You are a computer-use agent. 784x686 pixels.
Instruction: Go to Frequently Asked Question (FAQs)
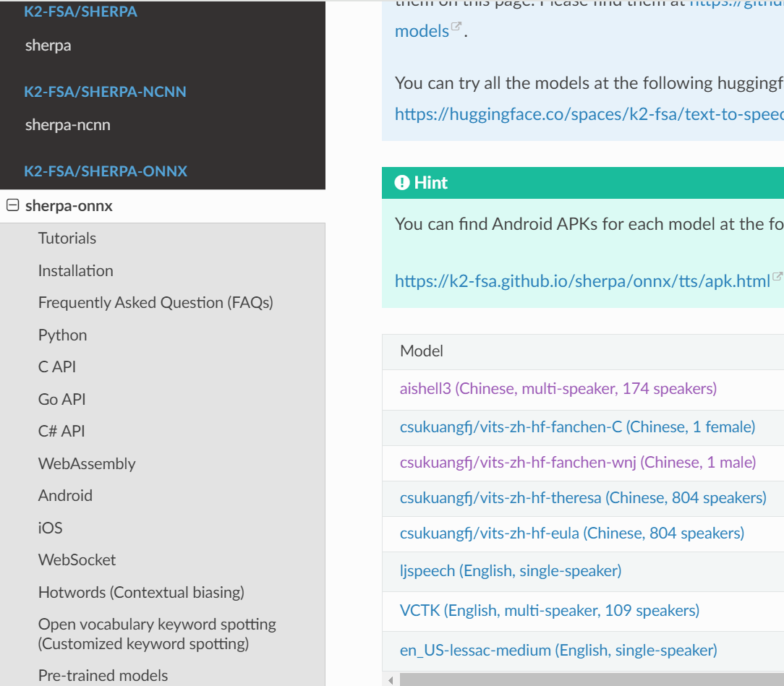pos(155,303)
